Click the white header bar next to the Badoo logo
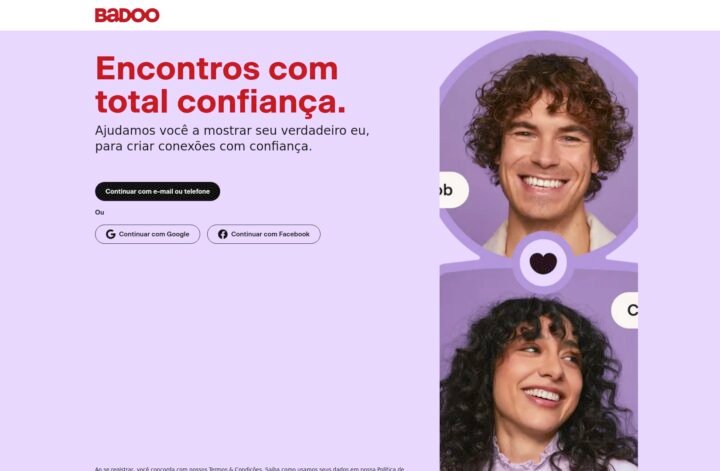Viewport: 720px width, 471px height. [413, 15]
